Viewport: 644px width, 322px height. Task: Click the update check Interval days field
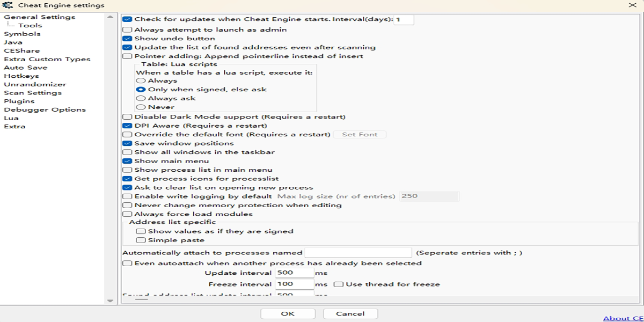404,19
